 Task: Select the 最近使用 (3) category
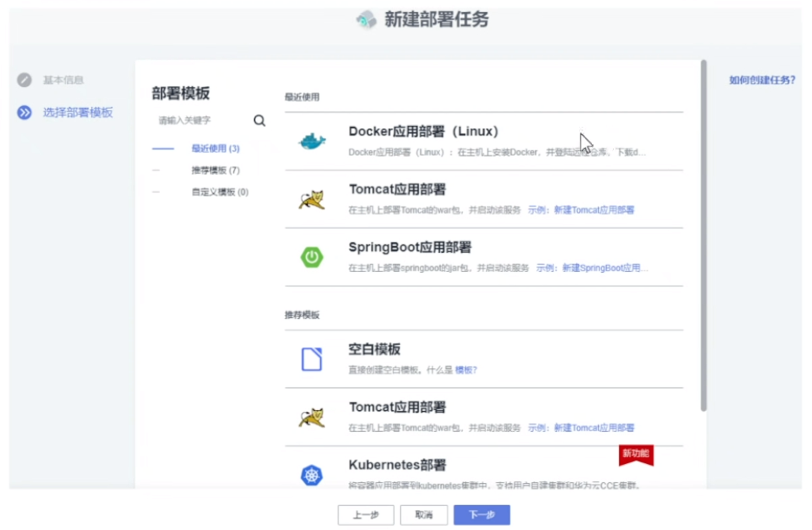pyautogui.click(x=216, y=149)
